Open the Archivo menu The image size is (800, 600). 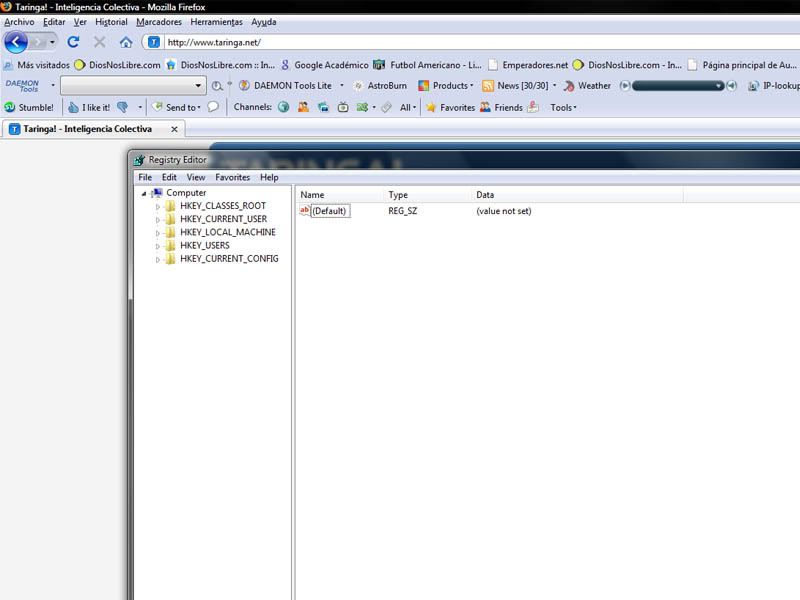19,22
